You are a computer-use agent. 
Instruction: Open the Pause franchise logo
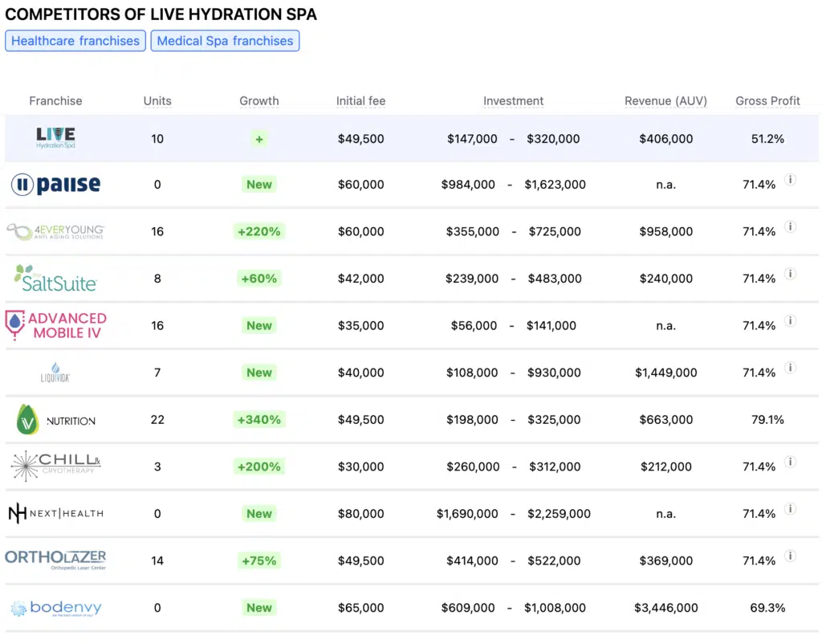pos(55,185)
